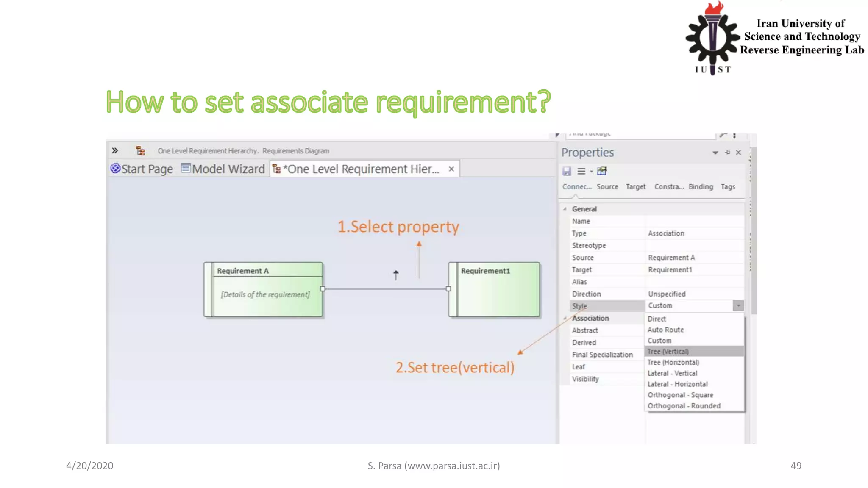Image resolution: width=868 pixels, height=488 pixels.
Task: Switch to the Source tab
Action: pyautogui.click(x=607, y=187)
